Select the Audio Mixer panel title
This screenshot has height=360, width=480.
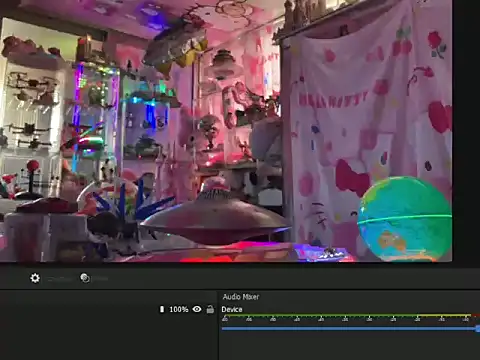pyautogui.click(x=241, y=297)
